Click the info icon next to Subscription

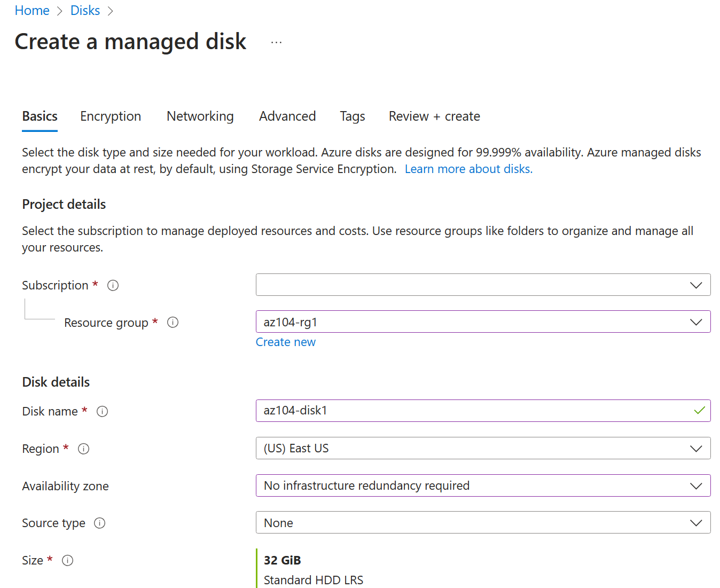point(113,285)
